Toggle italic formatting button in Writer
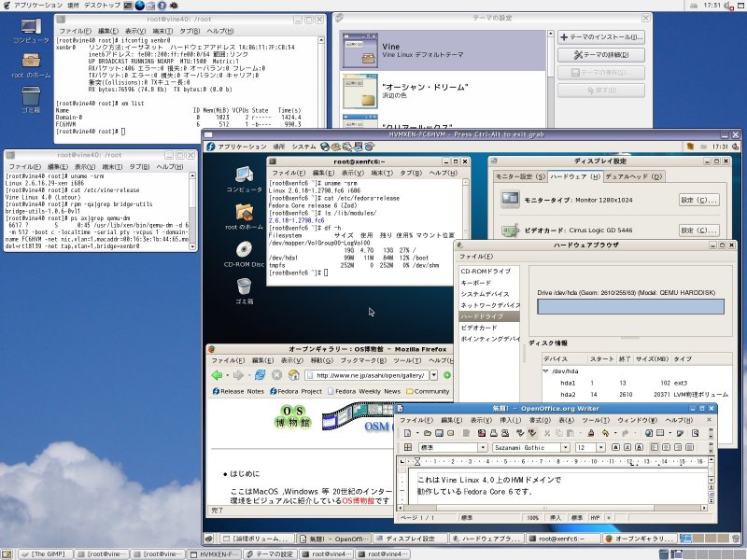 point(627,448)
